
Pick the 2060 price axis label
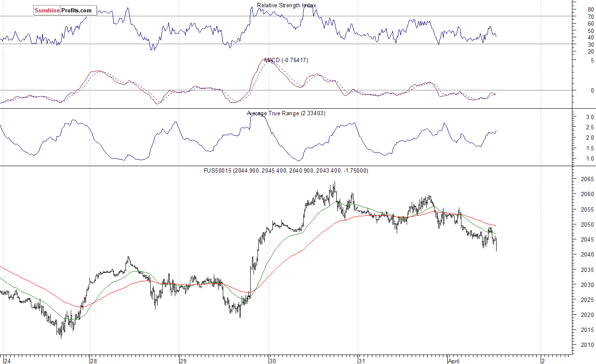click(588, 194)
